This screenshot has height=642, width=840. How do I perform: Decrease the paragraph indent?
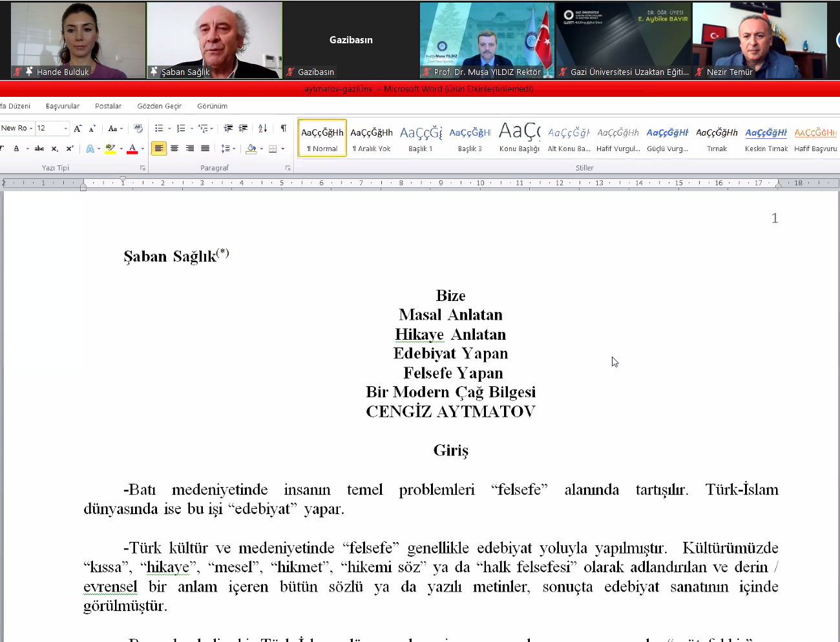click(228, 129)
